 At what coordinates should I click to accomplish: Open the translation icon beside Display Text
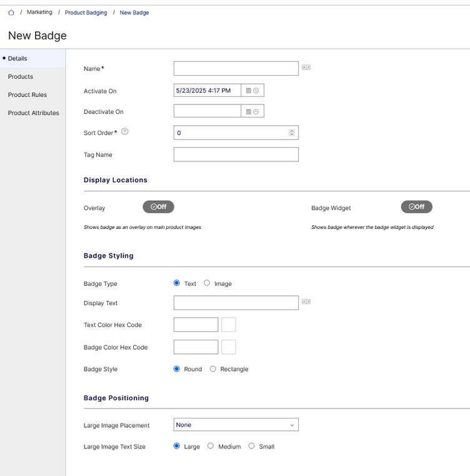(x=306, y=302)
